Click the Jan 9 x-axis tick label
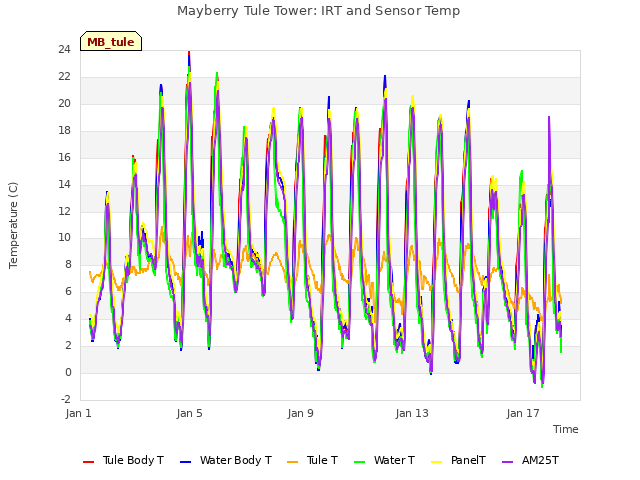The image size is (640, 480). pyautogui.click(x=300, y=413)
